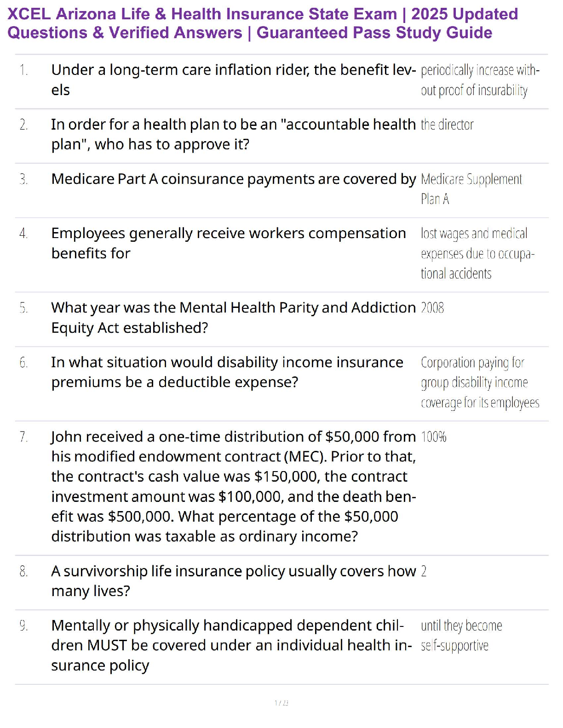Click the answer '100%'
The image size is (563, 728).
434,437
